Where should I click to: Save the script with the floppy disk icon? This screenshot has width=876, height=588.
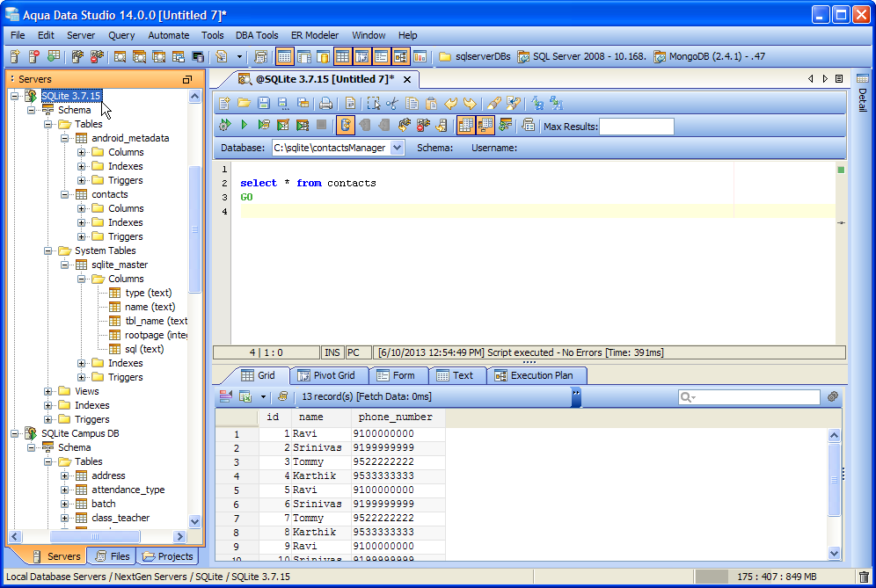point(264,104)
